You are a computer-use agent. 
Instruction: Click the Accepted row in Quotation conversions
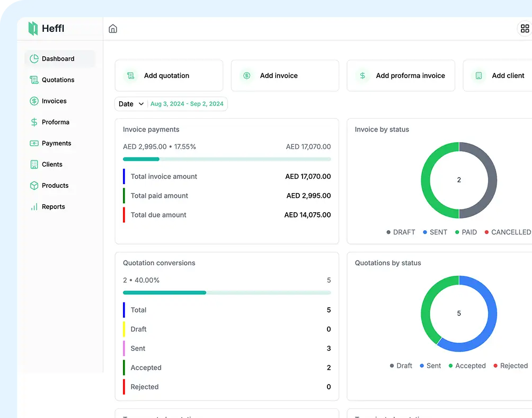pyautogui.click(x=227, y=368)
